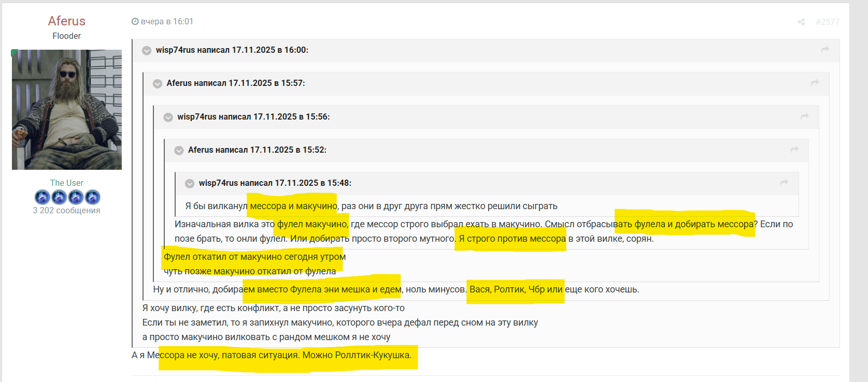The image size is (868, 382).
Task: Click the Flooder title under username
Action: (x=66, y=36)
